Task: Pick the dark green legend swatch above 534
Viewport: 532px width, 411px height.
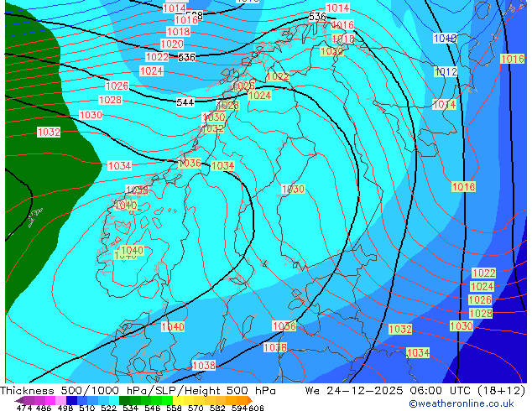Action: [124, 400]
